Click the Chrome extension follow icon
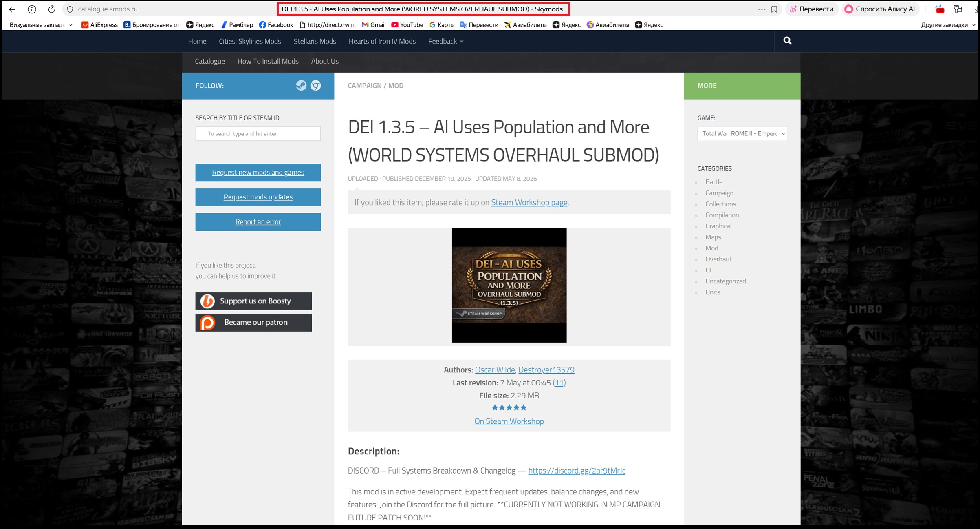 (316, 85)
